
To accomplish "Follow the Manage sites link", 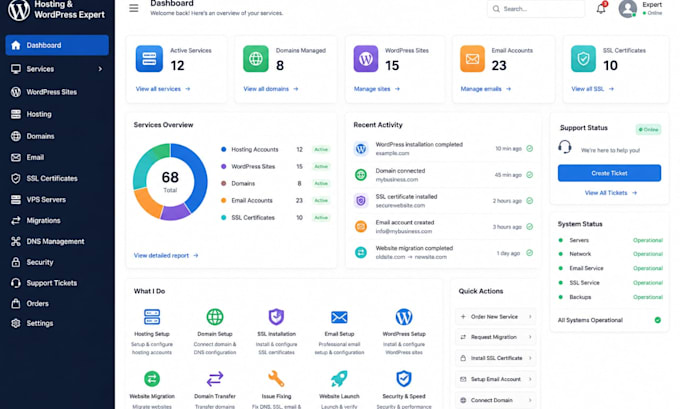I will coord(376,89).
